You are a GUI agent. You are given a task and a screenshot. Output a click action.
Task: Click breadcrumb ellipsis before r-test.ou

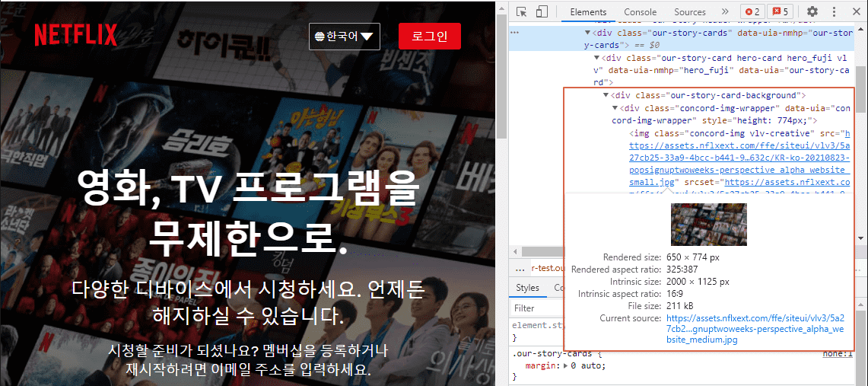click(x=520, y=268)
